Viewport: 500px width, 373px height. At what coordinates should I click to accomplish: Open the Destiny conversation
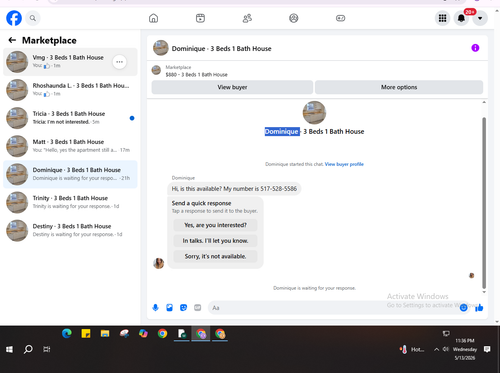pos(70,230)
